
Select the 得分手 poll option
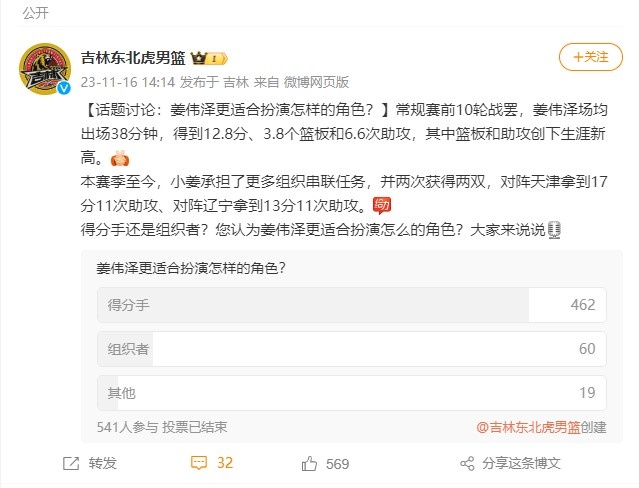coord(351,305)
